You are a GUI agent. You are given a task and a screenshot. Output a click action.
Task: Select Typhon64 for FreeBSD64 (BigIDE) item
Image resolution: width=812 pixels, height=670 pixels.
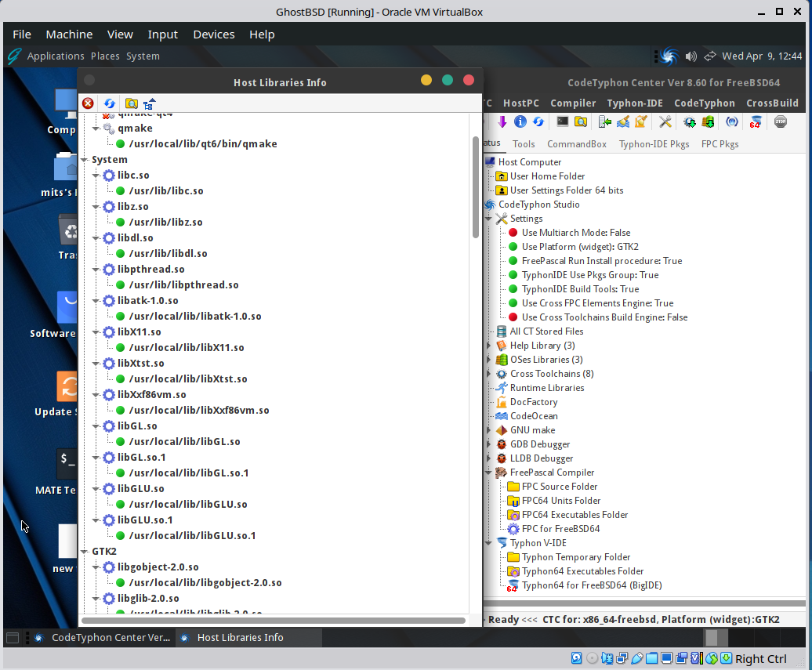click(592, 585)
